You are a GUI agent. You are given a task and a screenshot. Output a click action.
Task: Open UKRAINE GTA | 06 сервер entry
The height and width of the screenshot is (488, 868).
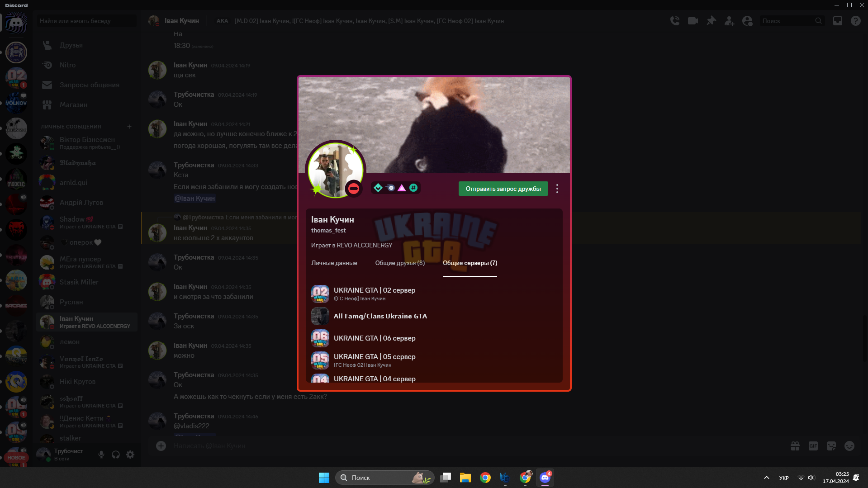tap(434, 338)
